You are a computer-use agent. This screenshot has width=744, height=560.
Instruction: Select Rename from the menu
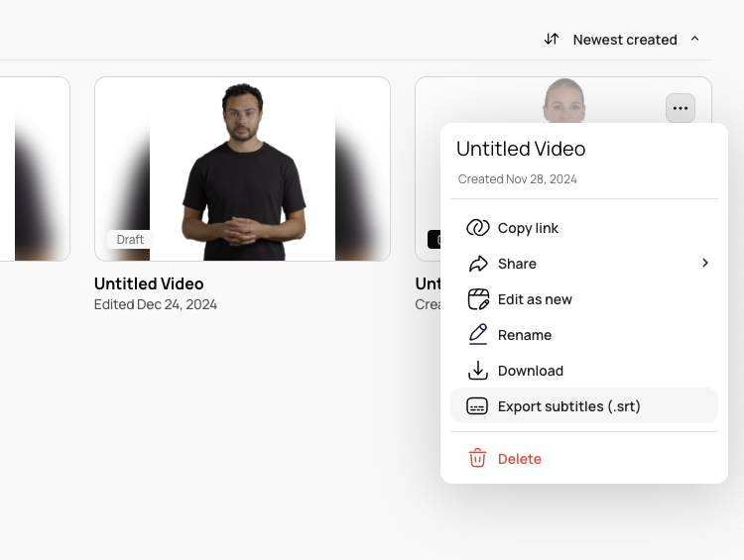584,335
